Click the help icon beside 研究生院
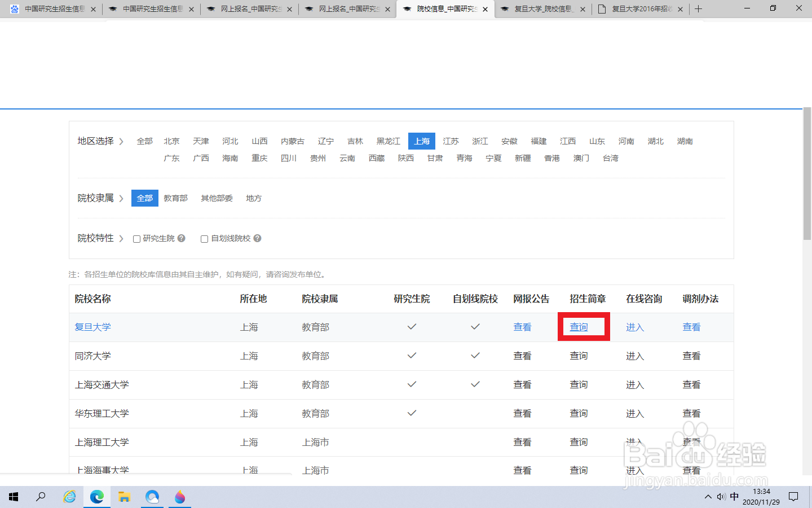This screenshot has height=508, width=812. (x=182, y=238)
